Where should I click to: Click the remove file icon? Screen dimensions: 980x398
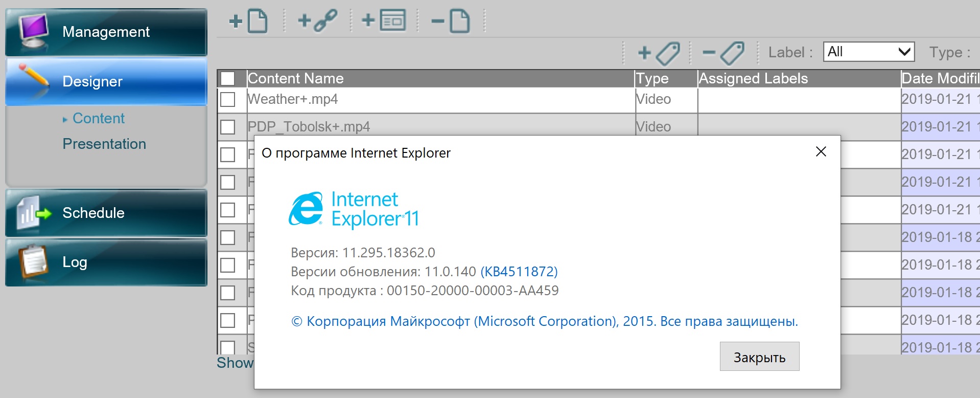pyautogui.click(x=450, y=21)
